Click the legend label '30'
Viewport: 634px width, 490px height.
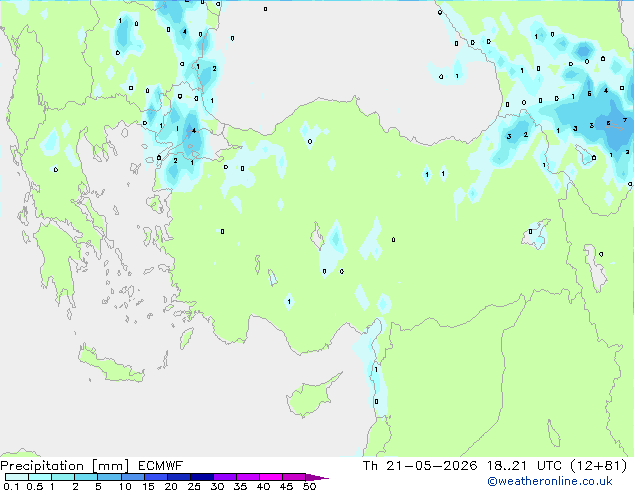217,486
